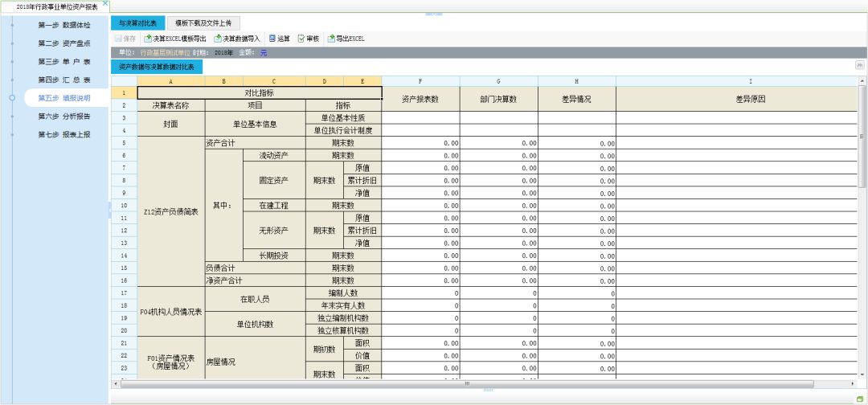
Task: Click the sidebar collapse handle
Action: pyautogui.click(x=109, y=210)
